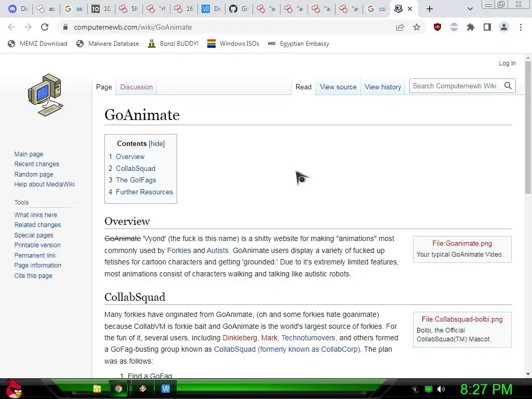Switch to the V2 'Dc' tab
The width and height of the screenshot is (532, 399).
point(211,9)
